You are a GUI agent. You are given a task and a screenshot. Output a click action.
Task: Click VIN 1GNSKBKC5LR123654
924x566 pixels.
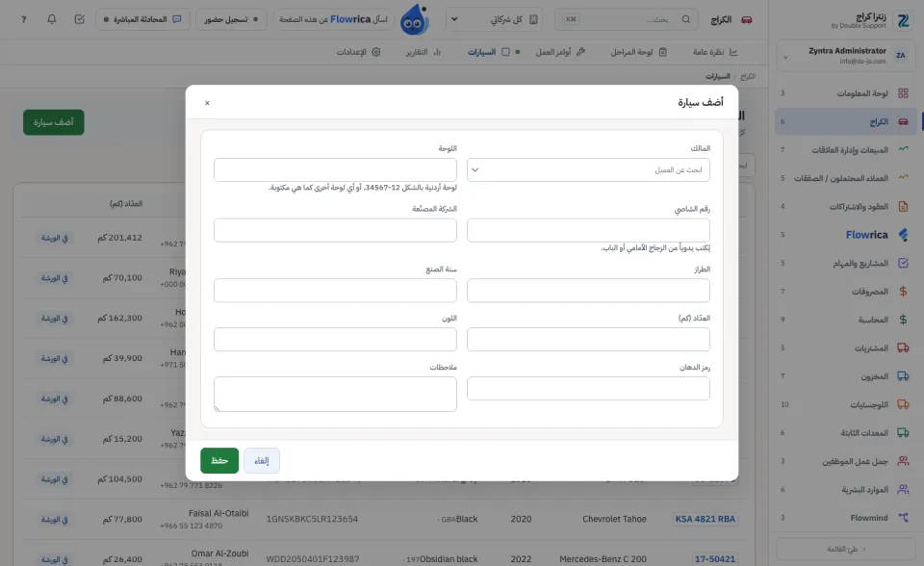(312, 520)
